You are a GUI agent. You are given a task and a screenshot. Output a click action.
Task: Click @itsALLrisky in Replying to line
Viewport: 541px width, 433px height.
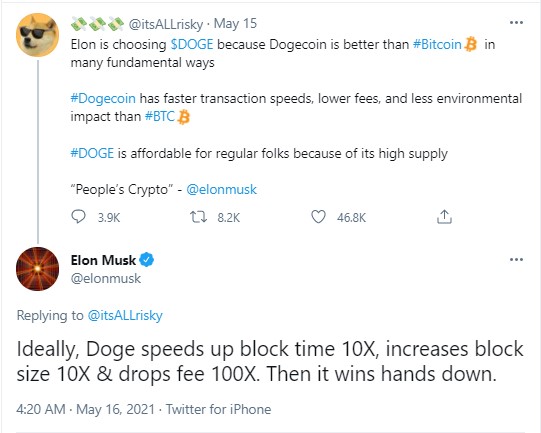point(125,315)
